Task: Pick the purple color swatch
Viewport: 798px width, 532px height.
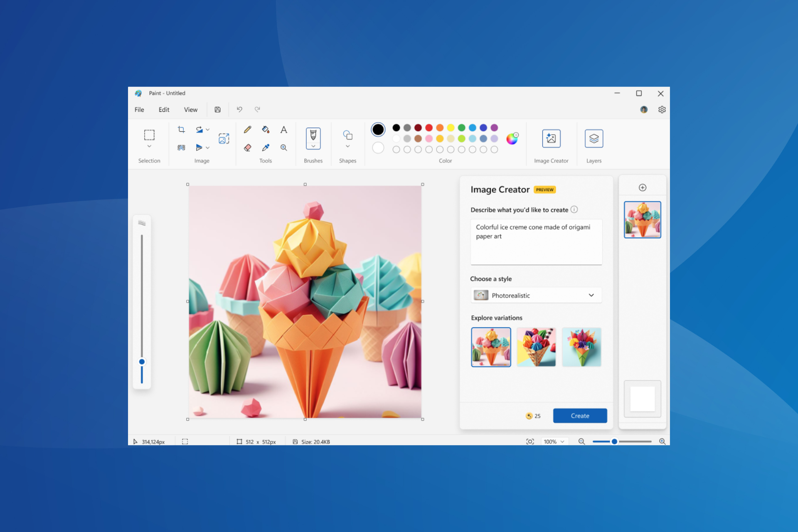Action: click(494, 128)
